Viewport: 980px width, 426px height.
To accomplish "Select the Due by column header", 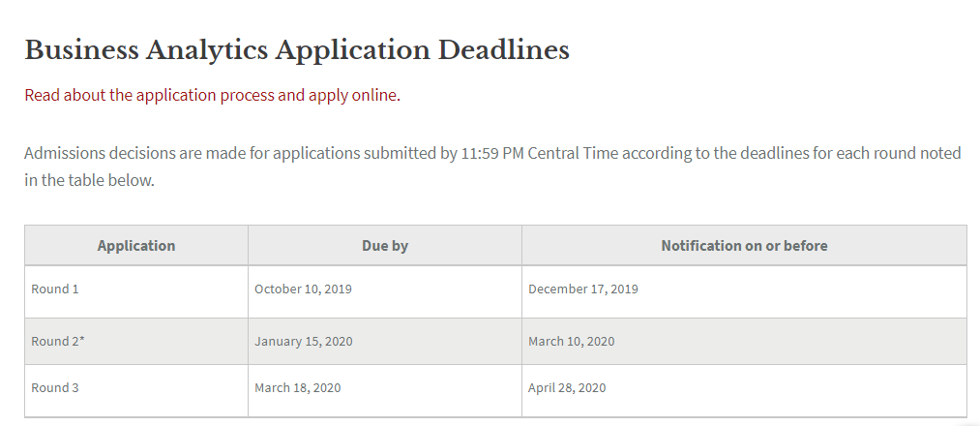I will point(385,246).
